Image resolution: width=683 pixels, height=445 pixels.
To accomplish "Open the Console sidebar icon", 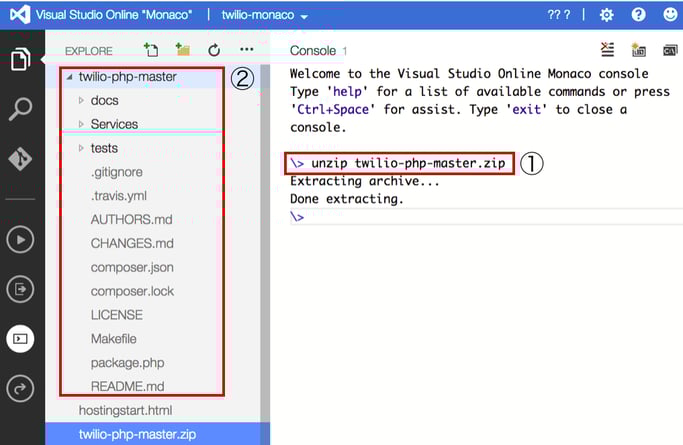I will point(20,339).
